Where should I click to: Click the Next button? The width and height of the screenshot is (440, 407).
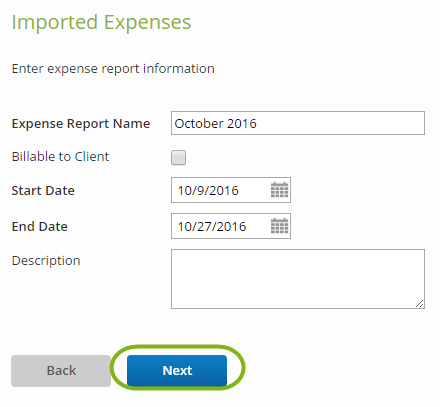tap(177, 370)
